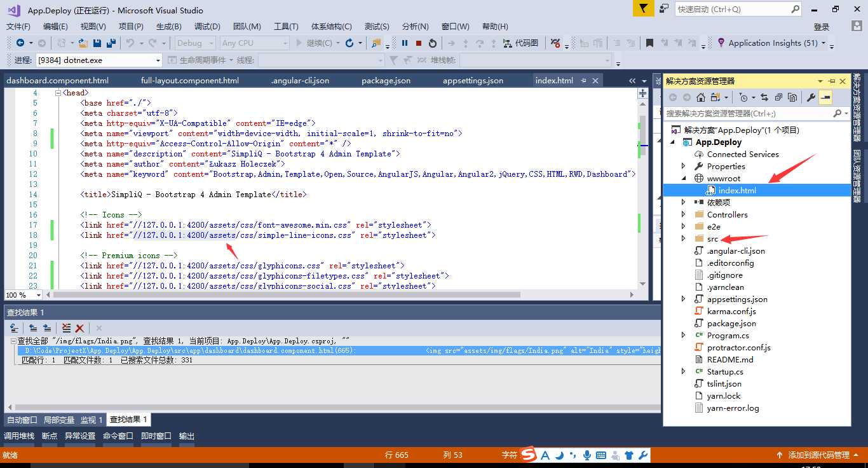Expand the Controllers folder node
The height and width of the screenshot is (468, 868).
(684, 215)
